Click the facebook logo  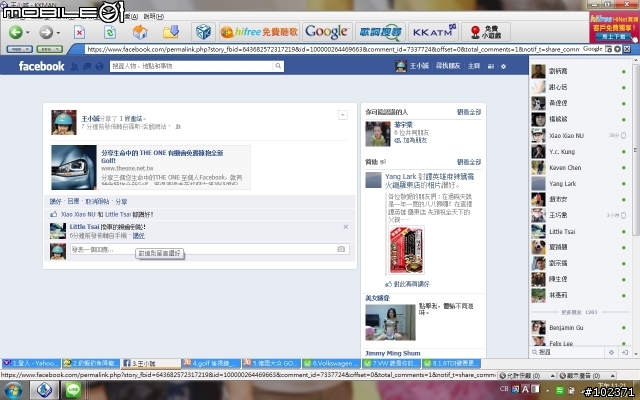click(x=41, y=66)
